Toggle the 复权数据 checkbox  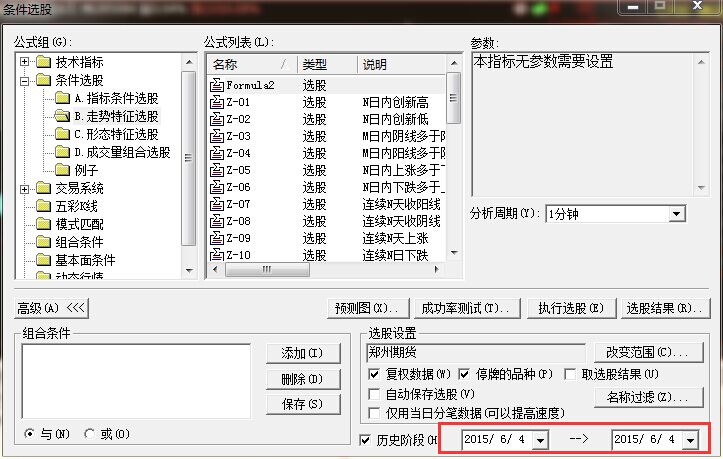(374, 374)
